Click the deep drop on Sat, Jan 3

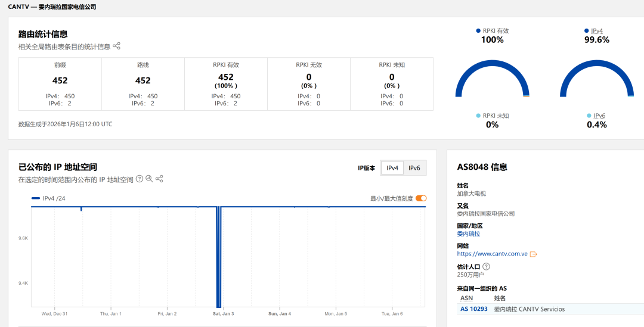218,256
